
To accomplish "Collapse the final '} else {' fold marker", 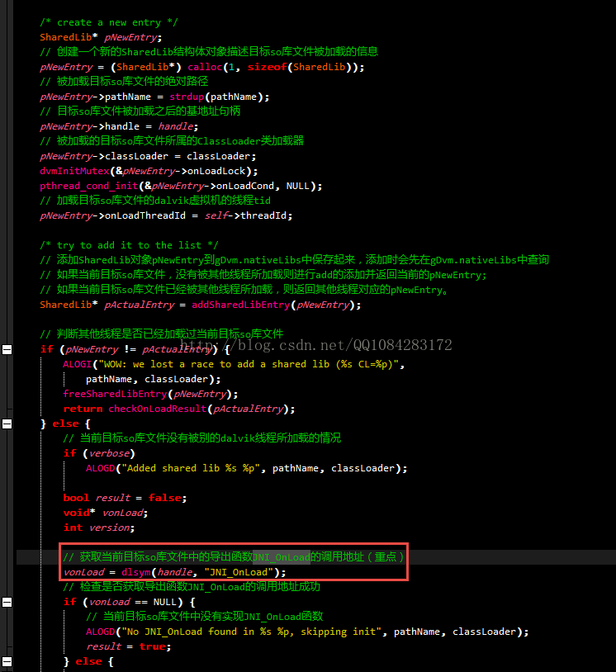I will pyautogui.click(x=7, y=662).
